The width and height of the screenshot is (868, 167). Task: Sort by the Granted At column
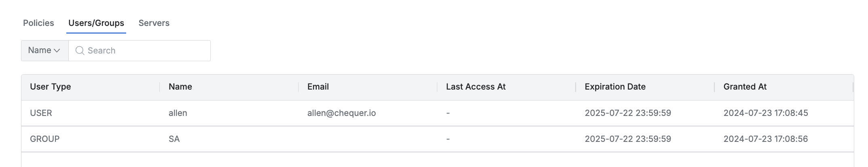(745, 87)
